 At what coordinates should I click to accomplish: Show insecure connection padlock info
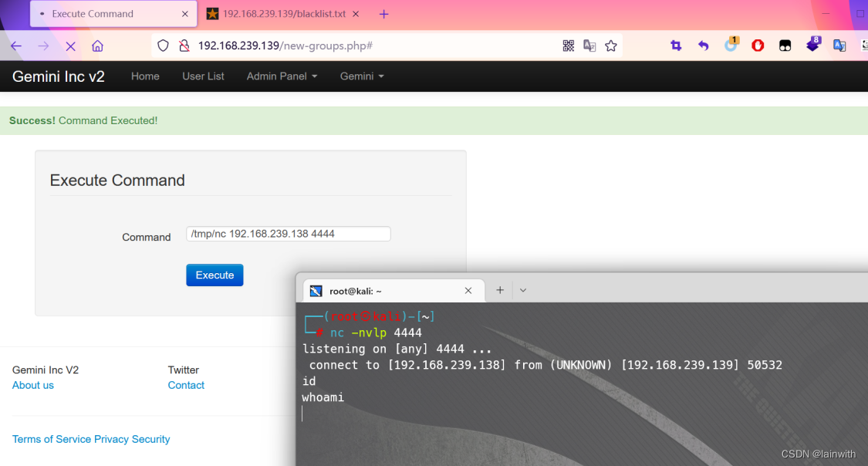pos(184,46)
